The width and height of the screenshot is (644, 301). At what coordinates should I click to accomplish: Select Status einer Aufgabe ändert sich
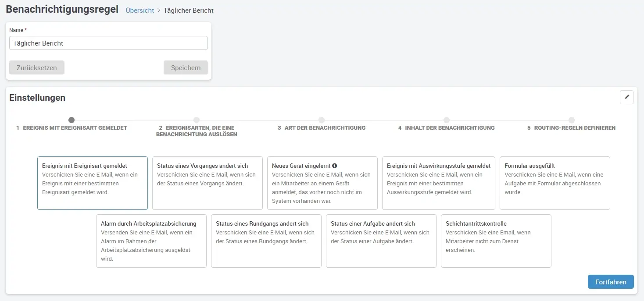pyautogui.click(x=381, y=241)
